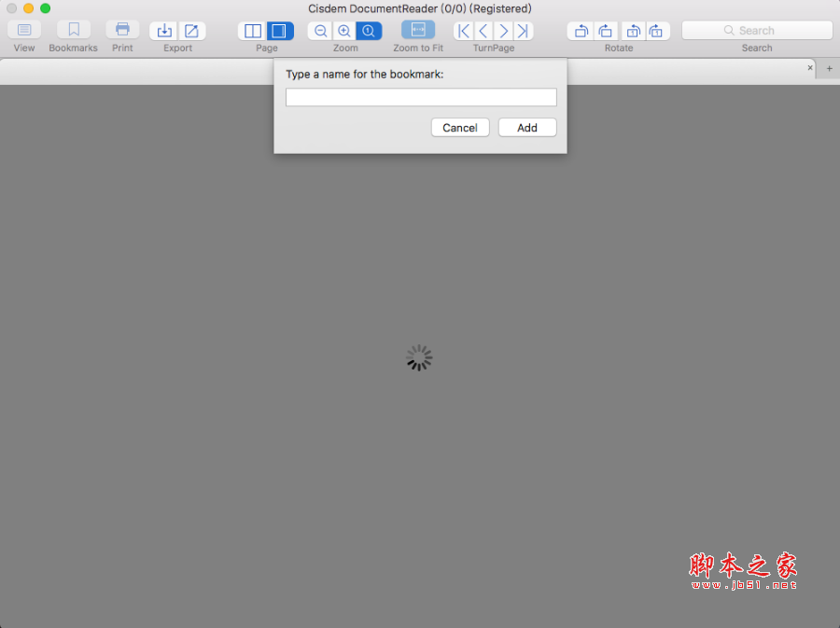The width and height of the screenshot is (840, 628).
Task: Click the Print toolbar icon
Action: click(x=122, y=30)
